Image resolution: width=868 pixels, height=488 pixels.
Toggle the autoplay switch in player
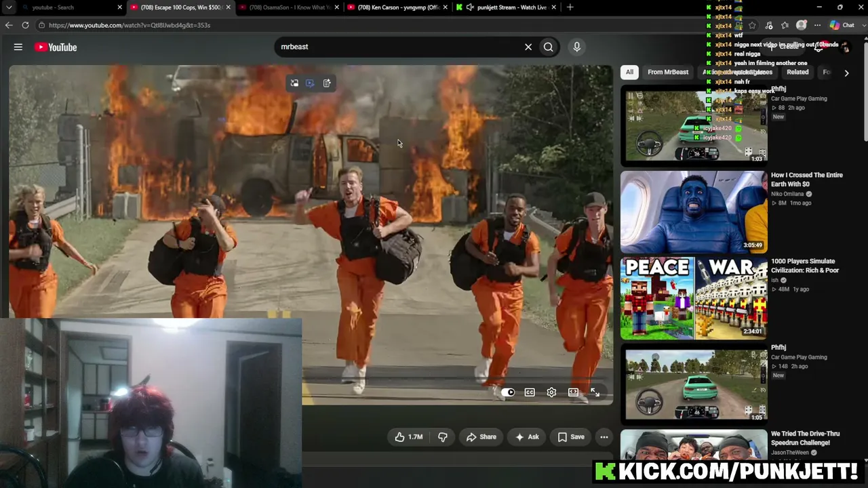point(508,392)
